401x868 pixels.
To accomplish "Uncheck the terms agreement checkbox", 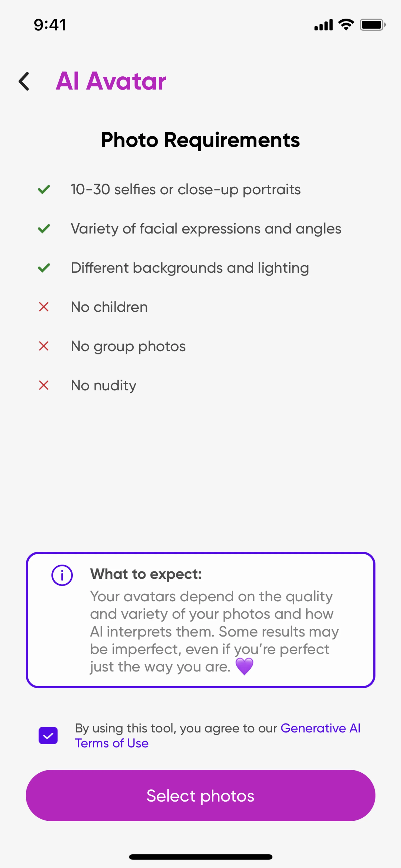I will 48,736.
